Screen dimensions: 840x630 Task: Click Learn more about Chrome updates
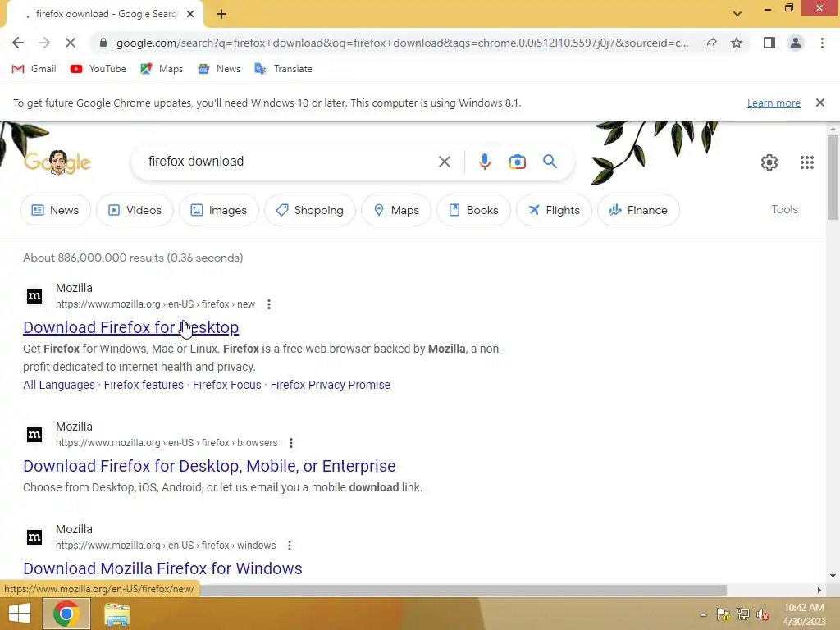pyautogui.click(x=774, y=103)
